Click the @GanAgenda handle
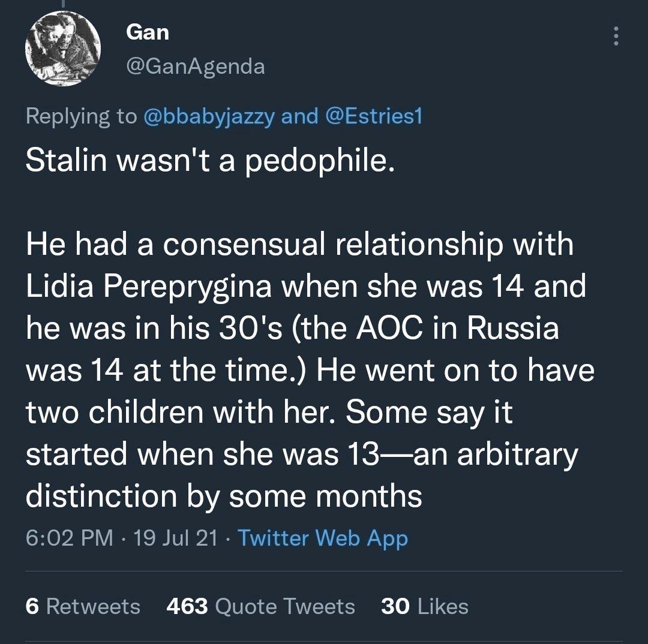 tap(196, 66)
